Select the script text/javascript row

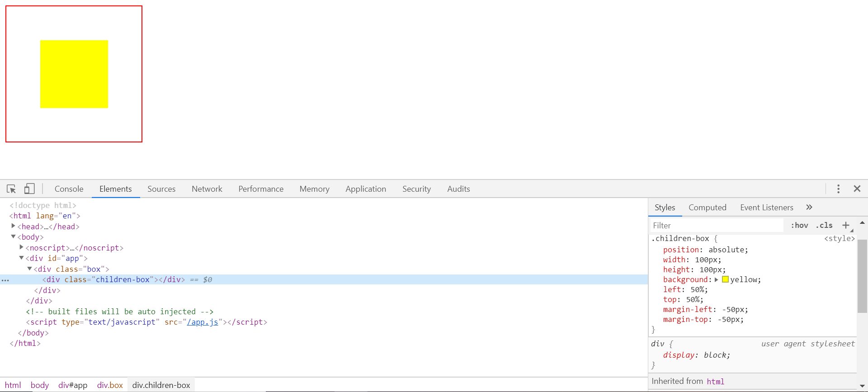click(146, 322)
